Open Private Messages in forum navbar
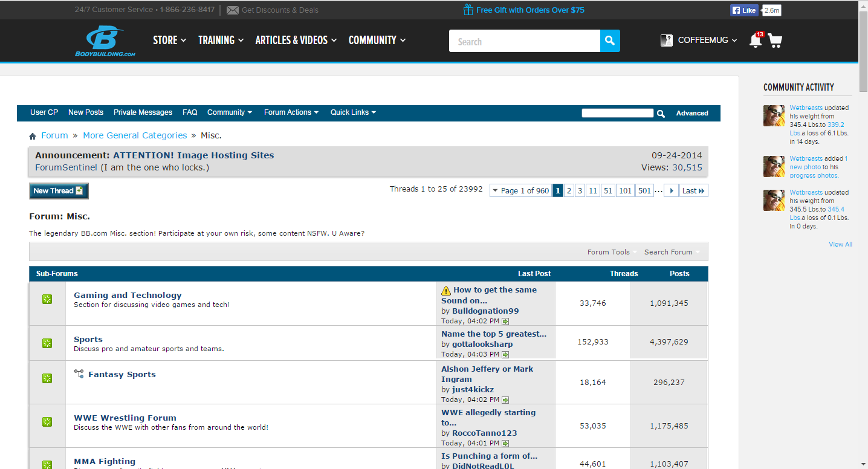The image size is (868, 469). 143,112
